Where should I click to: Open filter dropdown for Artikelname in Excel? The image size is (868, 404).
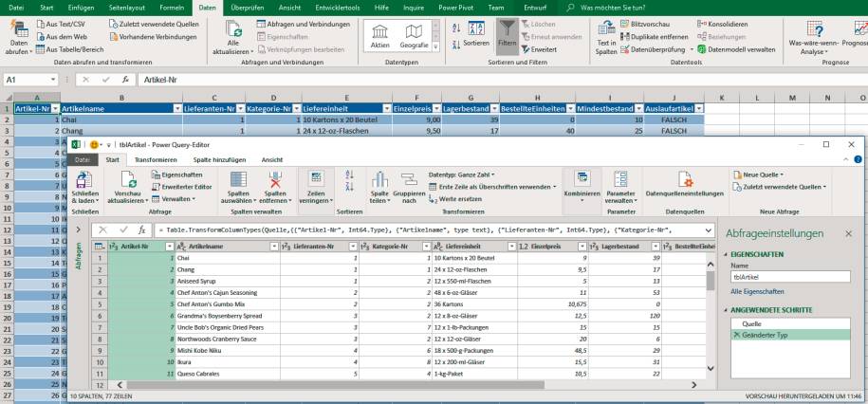[x=177, y=108]
